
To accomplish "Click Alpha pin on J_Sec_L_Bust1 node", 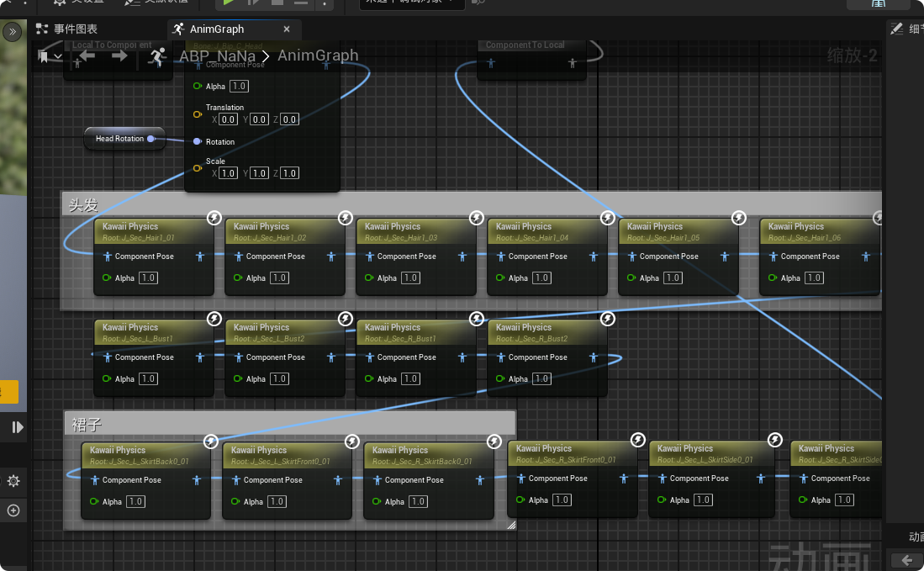I will tap(107, 378).
